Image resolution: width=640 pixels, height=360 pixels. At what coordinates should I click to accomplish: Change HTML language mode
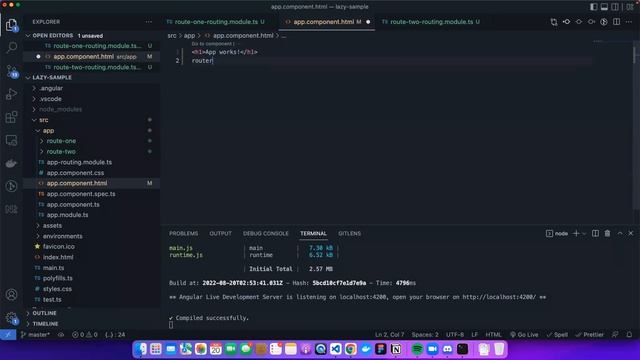[493, 334]
